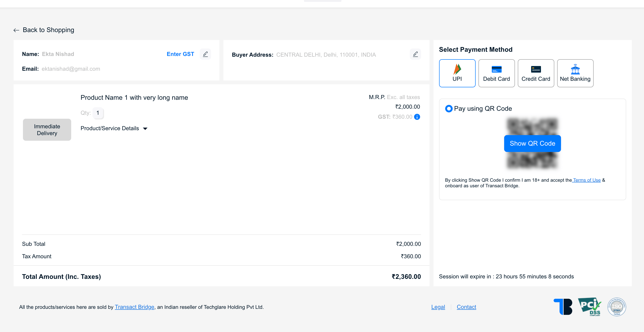Click the PCI DSS compliance badge
This screenshot has height=332, width=644.
(590, 307)
